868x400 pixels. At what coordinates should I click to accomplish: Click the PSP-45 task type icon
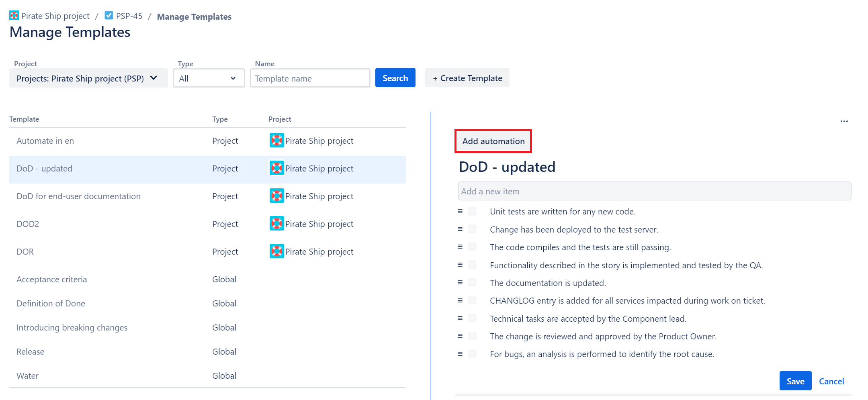(108, 15)
